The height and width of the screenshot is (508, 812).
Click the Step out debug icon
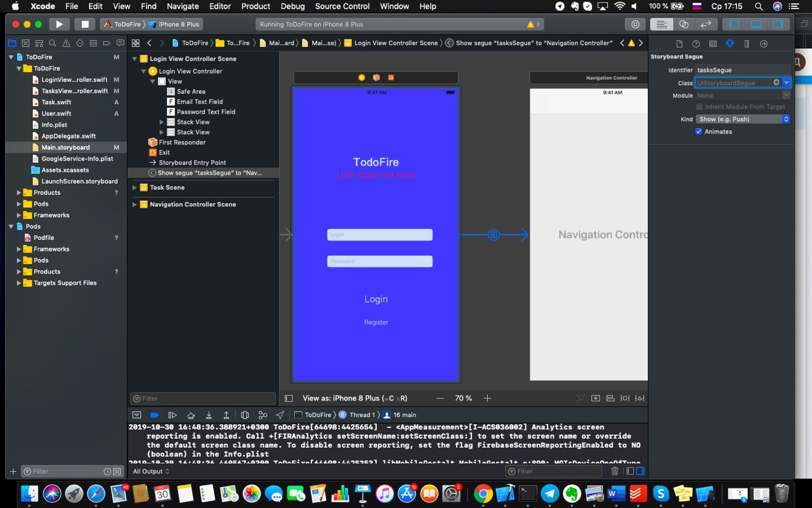[226, 415]
